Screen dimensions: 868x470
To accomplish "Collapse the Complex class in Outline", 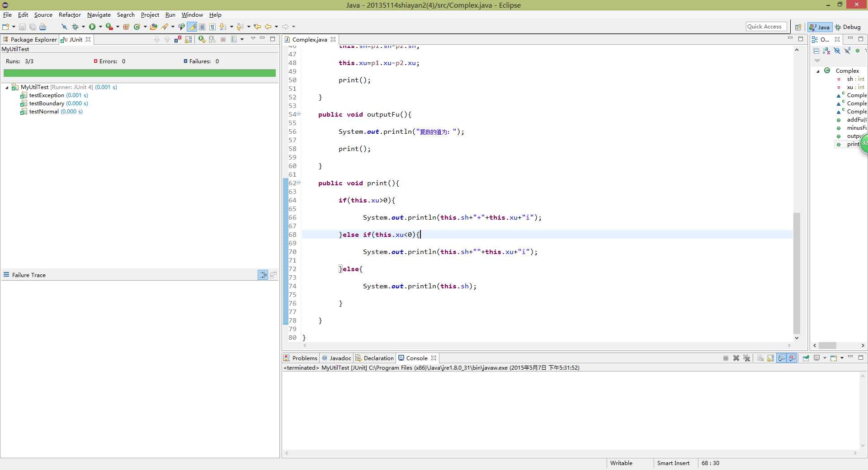I will (818, 71).
